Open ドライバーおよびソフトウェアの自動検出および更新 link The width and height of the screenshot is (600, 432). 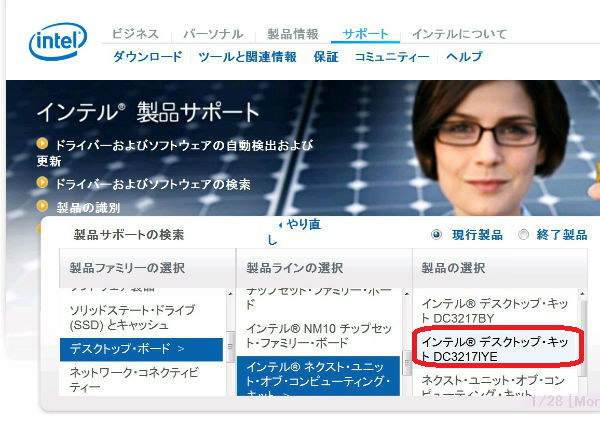(175, 153)
